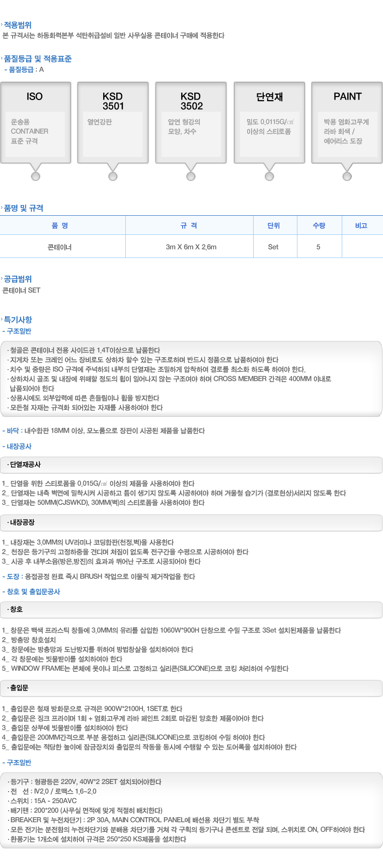Click the 스위치 15A - 250AVC line
The height and width of the screenshot is (868, 383).
pos(42,801)
